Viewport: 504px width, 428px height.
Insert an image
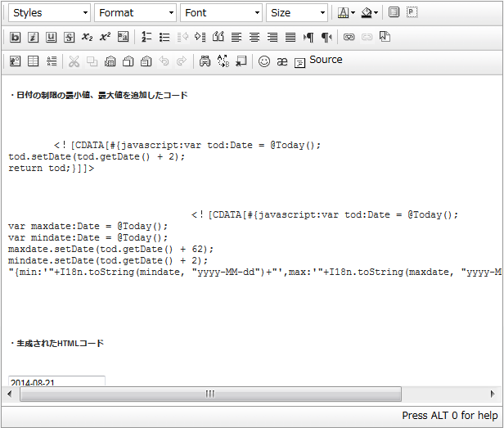(15, 61)
